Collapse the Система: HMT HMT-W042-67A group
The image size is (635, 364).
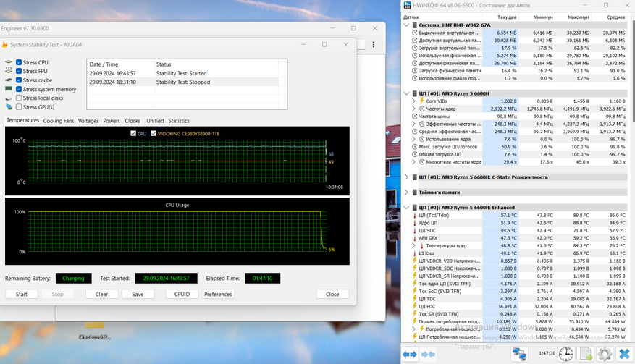pyautogui.click(x=407, y=25)
